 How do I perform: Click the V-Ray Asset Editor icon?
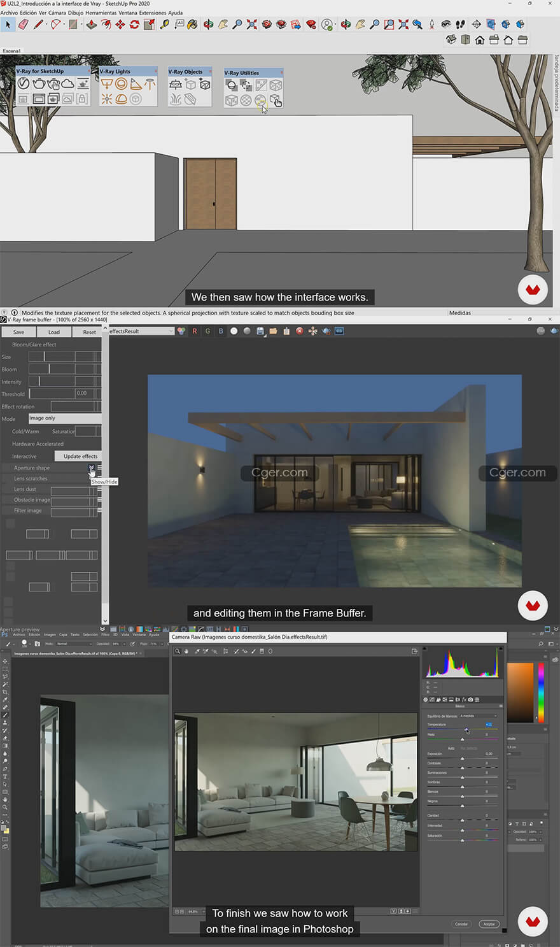(23, 84)
